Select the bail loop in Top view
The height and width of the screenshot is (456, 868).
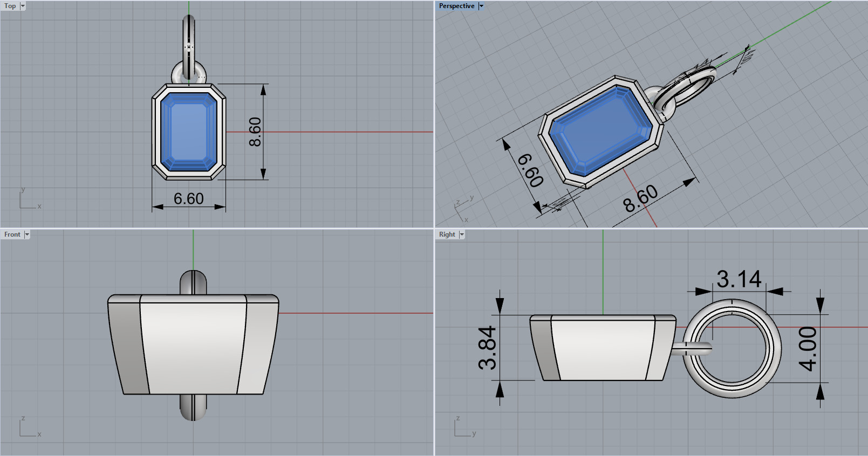point(189,47)
